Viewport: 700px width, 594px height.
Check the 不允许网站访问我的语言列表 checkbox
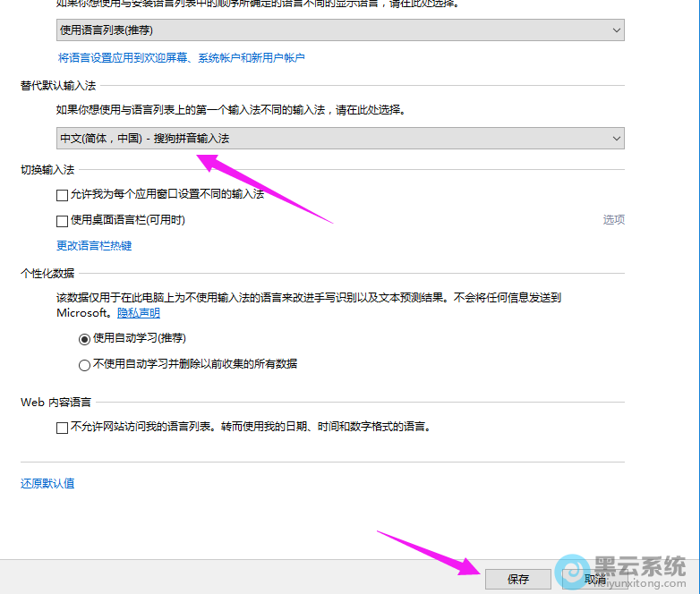click(x=62, y=428)
